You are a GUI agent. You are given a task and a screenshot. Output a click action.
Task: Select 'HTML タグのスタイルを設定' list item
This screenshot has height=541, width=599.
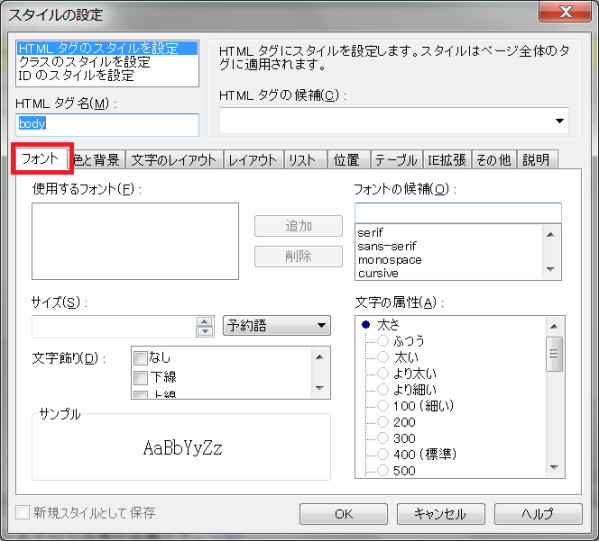point(107,48)
